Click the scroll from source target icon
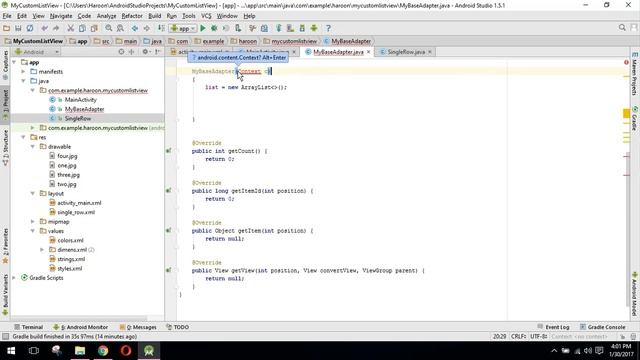Viewport: 640px width, 360px height. [121, 52]
